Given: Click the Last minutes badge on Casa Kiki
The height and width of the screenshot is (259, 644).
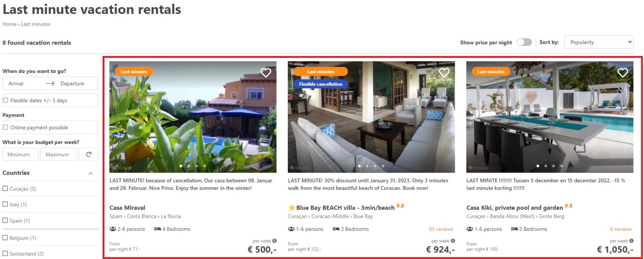Looking at the screenshot, I should [491, 72].
